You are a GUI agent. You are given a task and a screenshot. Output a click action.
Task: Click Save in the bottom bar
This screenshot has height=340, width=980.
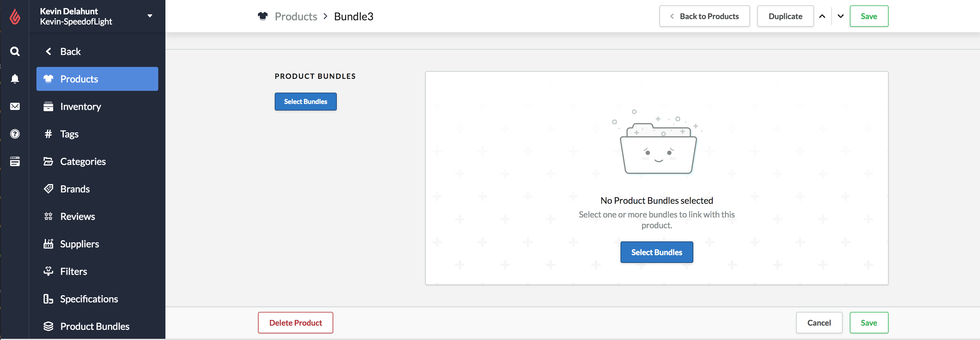coord(869,322)
